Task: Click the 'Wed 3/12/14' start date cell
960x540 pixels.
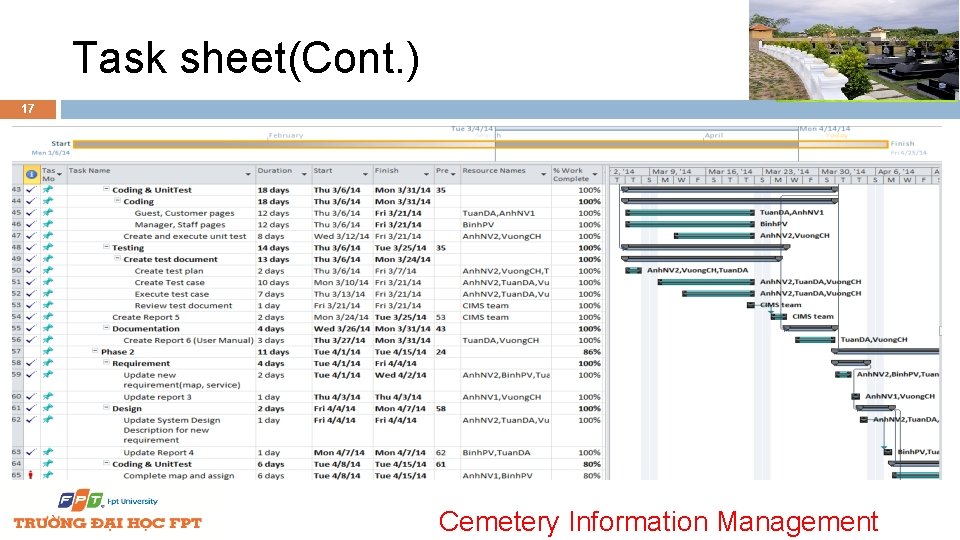Action: 341,236
